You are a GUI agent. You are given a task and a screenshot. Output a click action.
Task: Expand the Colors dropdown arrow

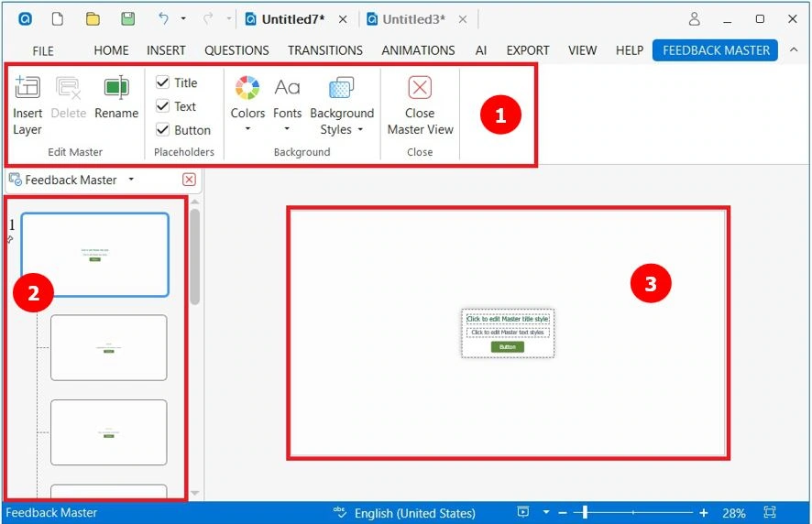coord(247,129)
